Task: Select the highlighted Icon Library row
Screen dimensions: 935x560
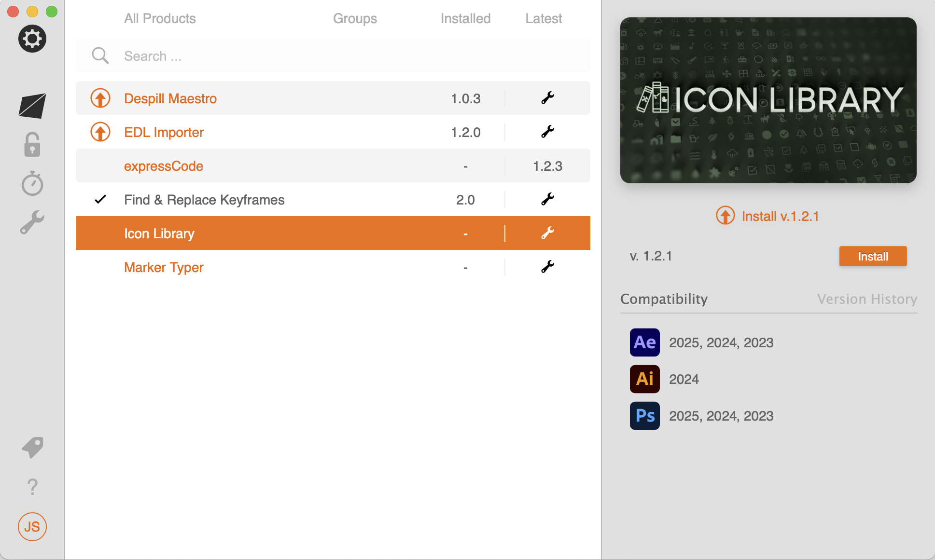Action: pyautogui.click(x=333, y=233)
